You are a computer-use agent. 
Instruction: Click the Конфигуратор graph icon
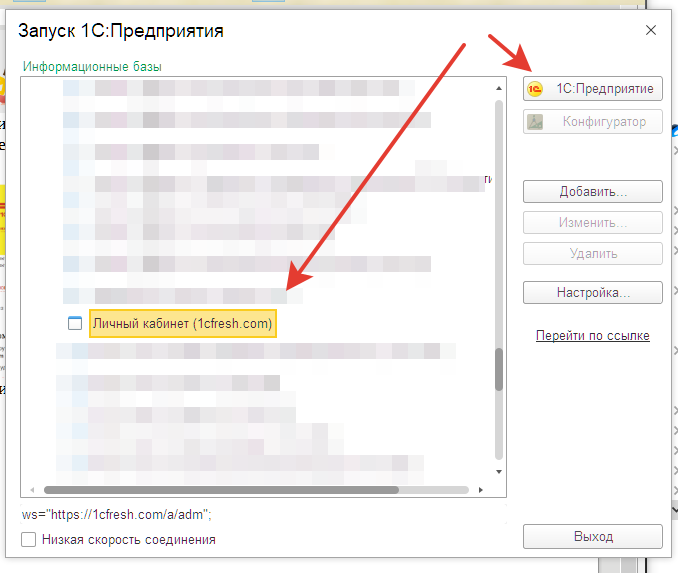535,122
